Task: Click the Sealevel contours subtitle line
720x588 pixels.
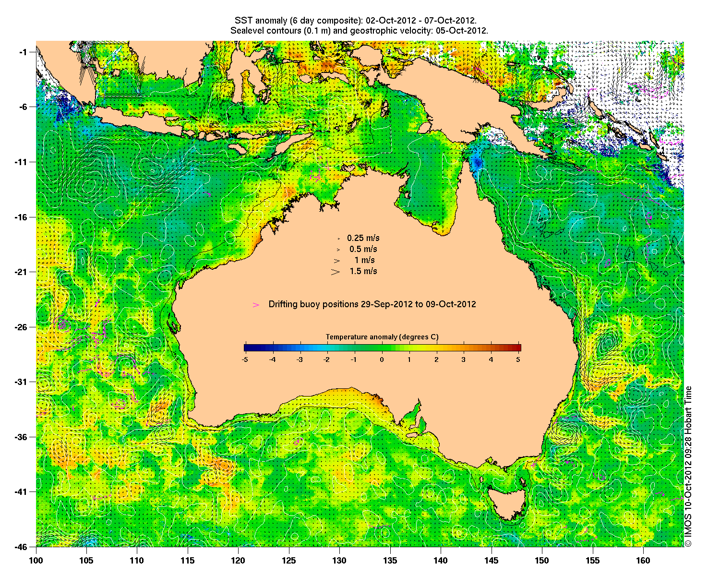Action: (x=359, y=31)
